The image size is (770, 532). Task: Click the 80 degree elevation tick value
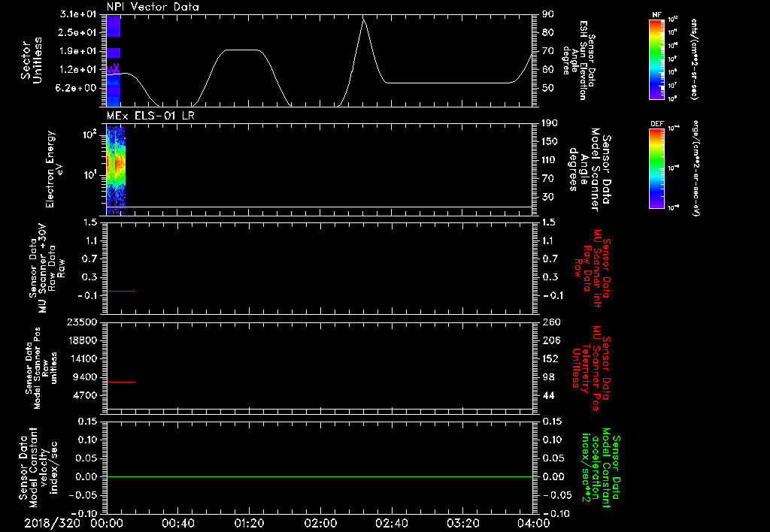[548, 32]
